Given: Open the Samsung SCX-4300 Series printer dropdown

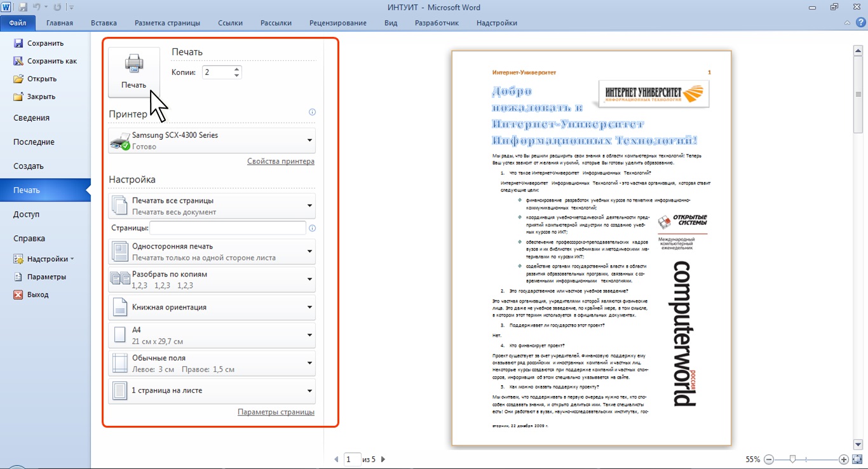Looking at the screenshot, I should click(212, 140).
